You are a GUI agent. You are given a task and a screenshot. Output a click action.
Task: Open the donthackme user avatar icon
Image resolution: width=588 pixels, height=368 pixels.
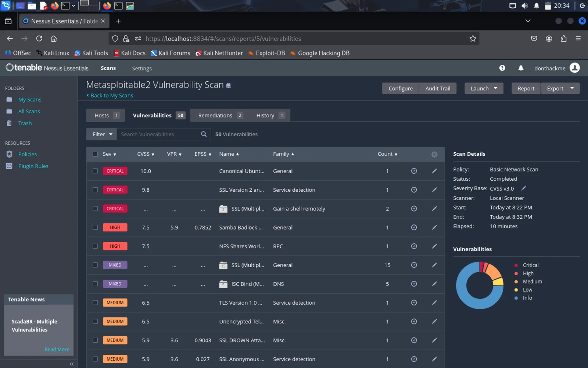click(575, 68)
